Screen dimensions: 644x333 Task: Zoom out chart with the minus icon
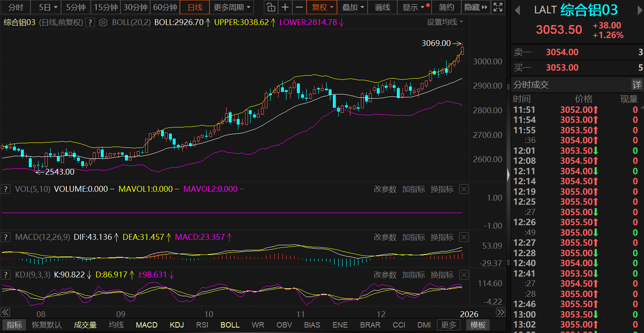(x=299, y=7)
